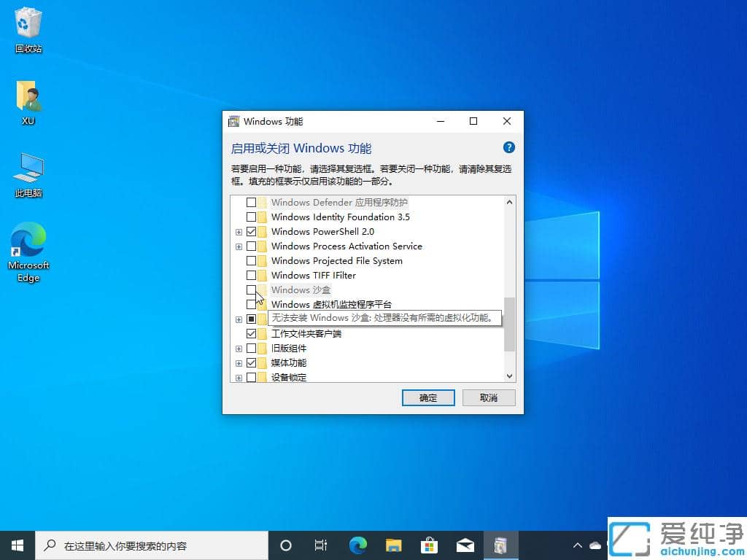
Task: Open the XU folder on the desktop
Action: [27, 97]
